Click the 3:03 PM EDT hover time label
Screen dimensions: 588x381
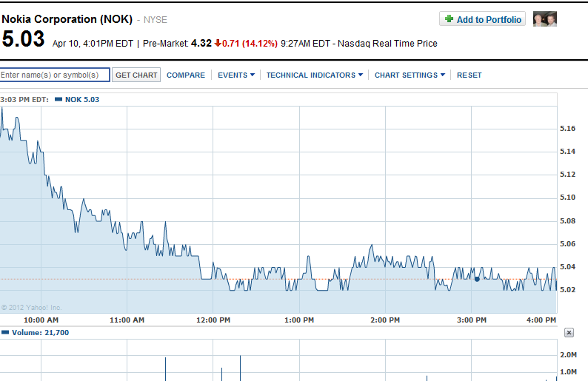(24, 100)
